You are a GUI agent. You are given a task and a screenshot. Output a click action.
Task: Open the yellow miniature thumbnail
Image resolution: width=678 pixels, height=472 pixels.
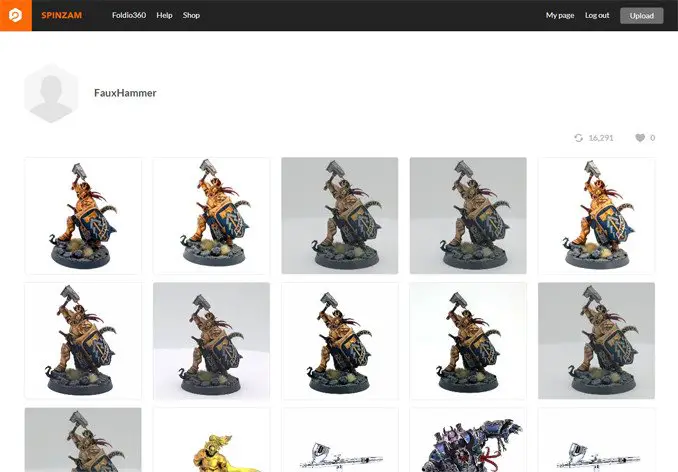pyautogui.click(x=211, y=440)
